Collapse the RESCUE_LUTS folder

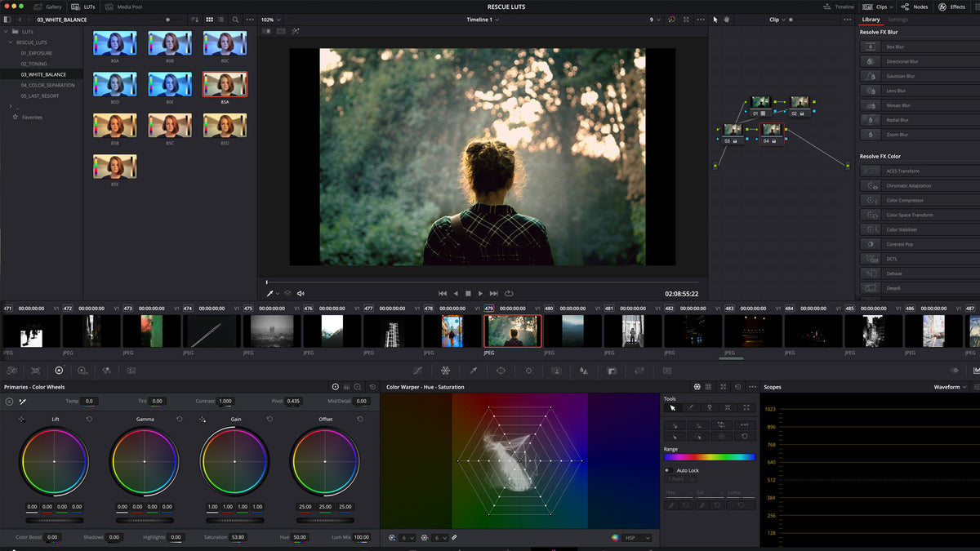(x=11, y=42)
